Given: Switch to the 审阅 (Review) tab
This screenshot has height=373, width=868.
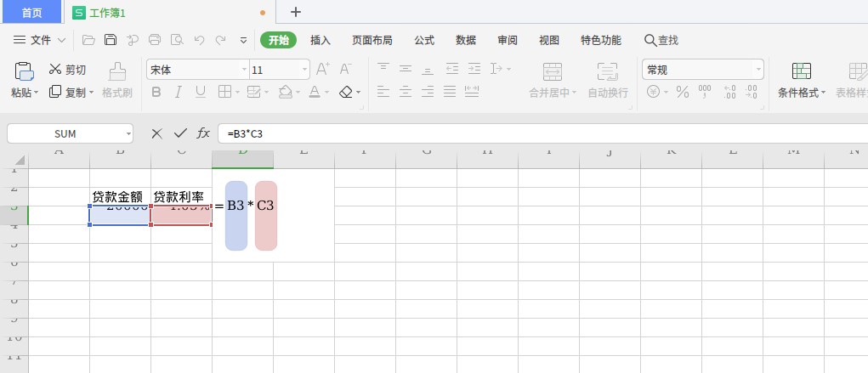Looking at the screenshot, I should point(508,41).
